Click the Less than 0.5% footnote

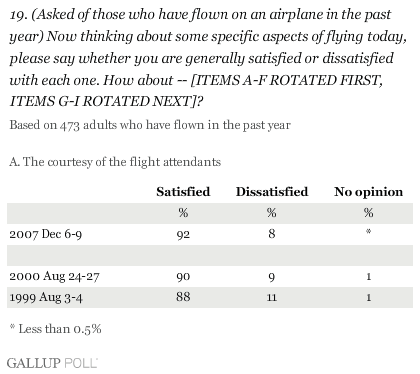coord(55,329)
